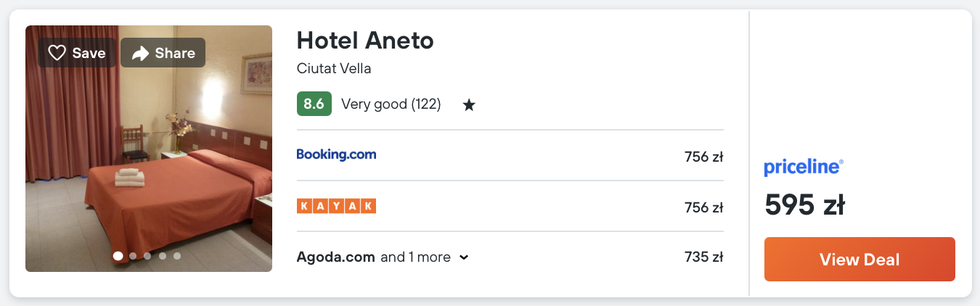Click the Agoda.com provider name
The image size is (980, 306).
click(x=335, y=257)
